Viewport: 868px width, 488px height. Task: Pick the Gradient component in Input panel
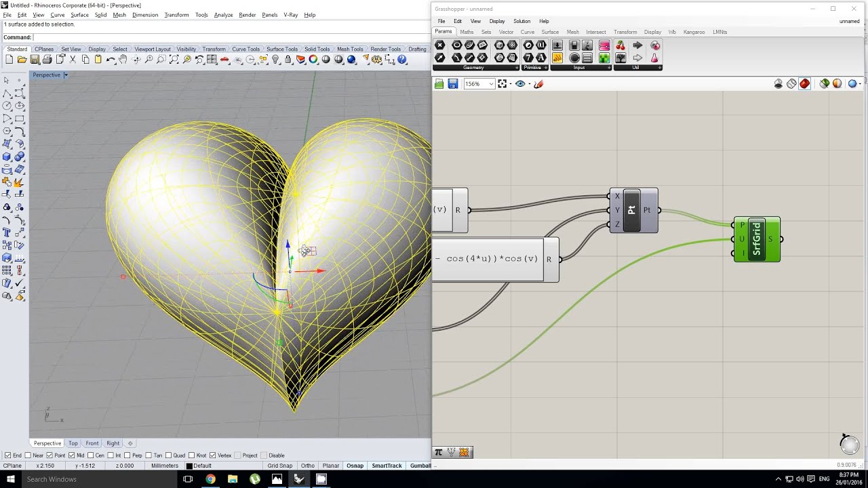pyautogui.click(x=604, y=45)
